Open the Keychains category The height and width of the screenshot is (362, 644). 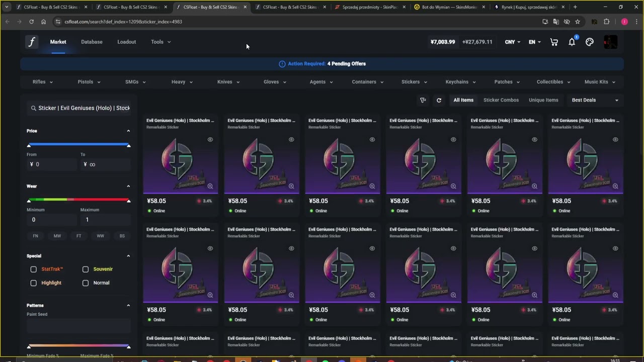461,82
